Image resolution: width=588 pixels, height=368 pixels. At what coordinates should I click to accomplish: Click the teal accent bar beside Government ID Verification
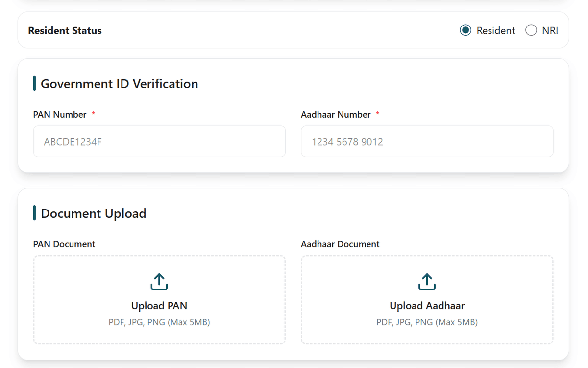(34, 83)
